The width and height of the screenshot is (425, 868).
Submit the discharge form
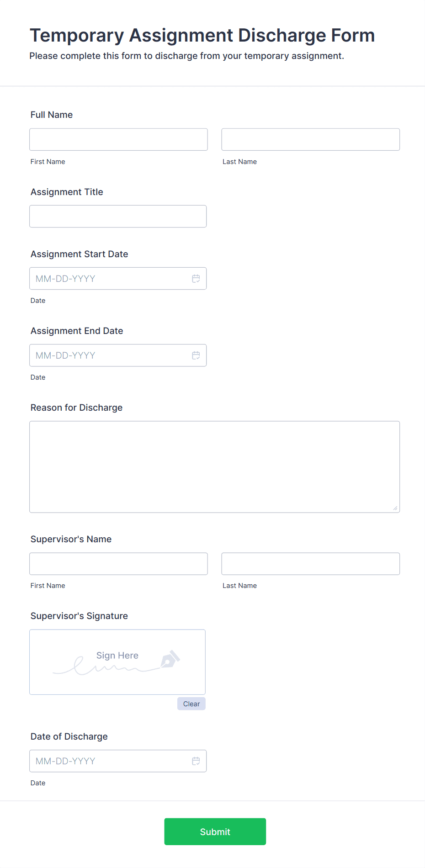click(215, 832)
